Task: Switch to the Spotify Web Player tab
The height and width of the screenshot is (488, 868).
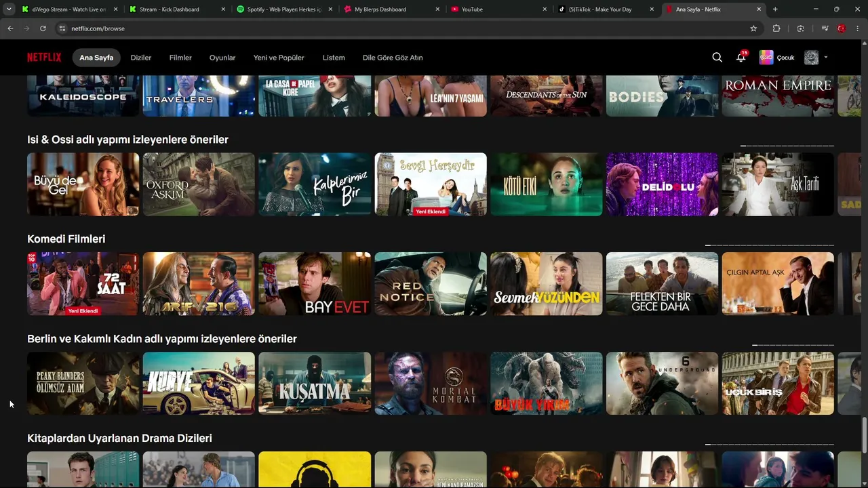Action: [x=283, y=9]
